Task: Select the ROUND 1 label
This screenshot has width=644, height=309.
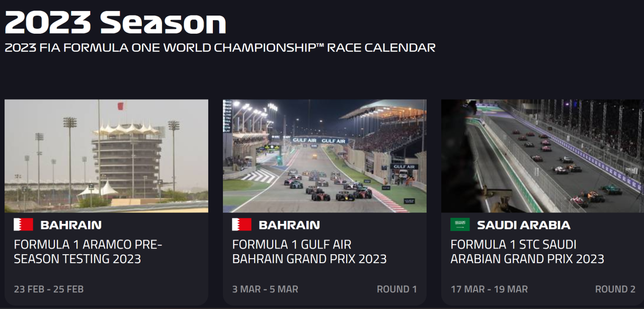Action: (x=397, y=289)
